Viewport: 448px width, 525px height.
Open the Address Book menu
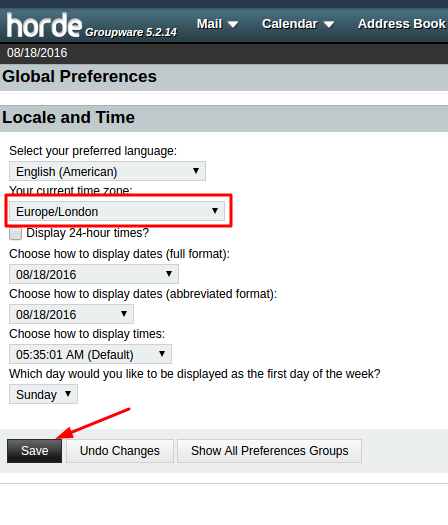click(402, 24)
